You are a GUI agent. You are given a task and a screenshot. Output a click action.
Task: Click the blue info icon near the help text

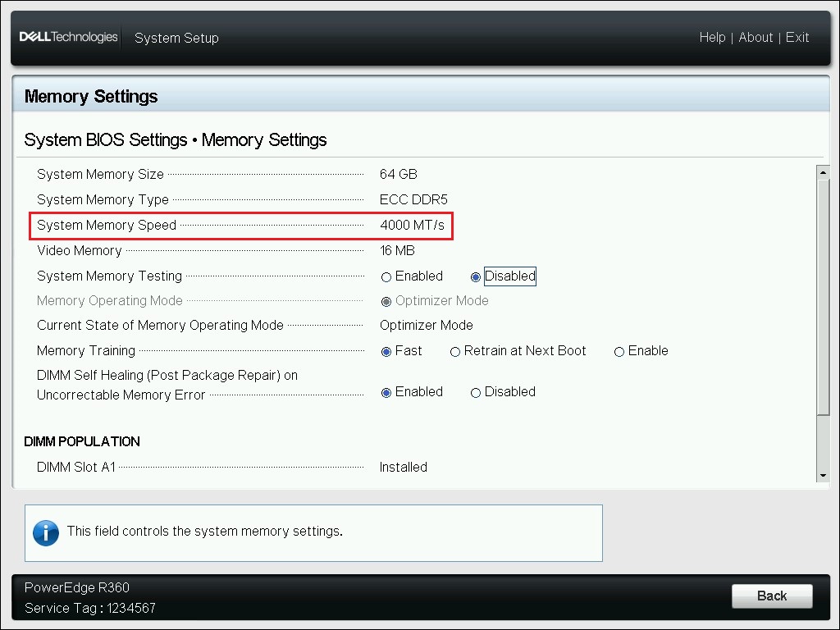coord(46,532)
